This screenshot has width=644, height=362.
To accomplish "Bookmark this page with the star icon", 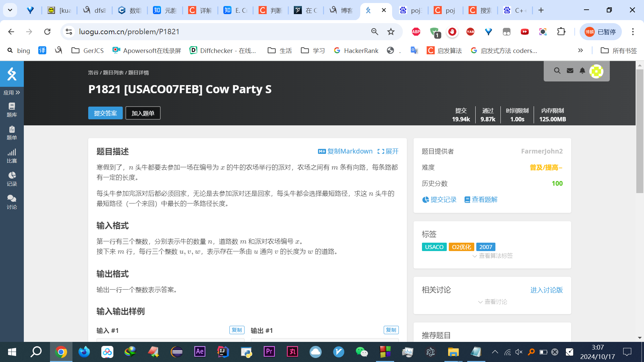I will [x=391, y=32].
